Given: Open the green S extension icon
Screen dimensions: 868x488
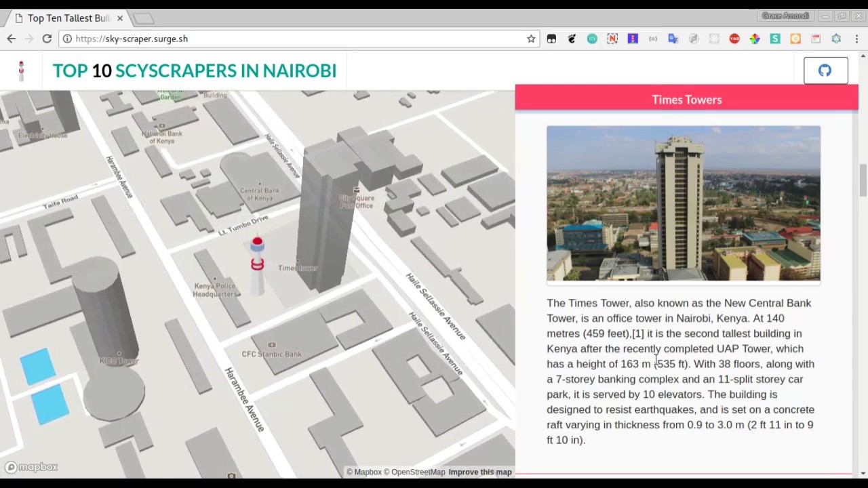Looking at the screenshot, I should click(775, 39).
